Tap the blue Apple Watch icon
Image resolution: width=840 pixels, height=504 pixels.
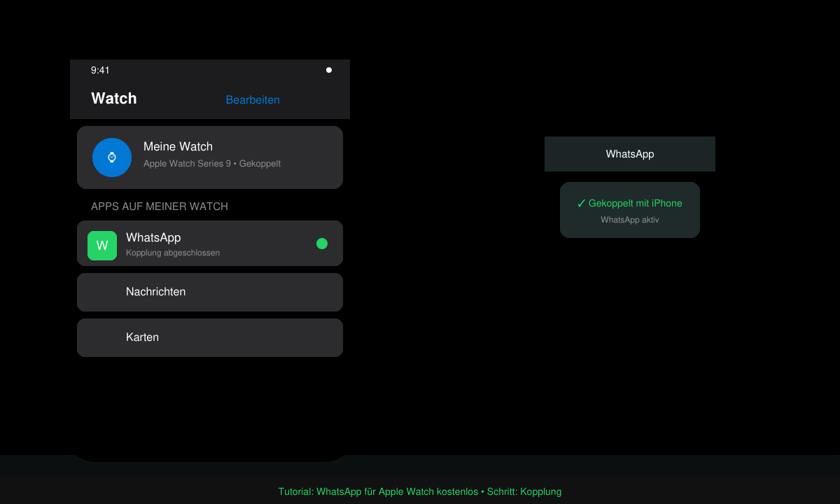click(112, 157)
